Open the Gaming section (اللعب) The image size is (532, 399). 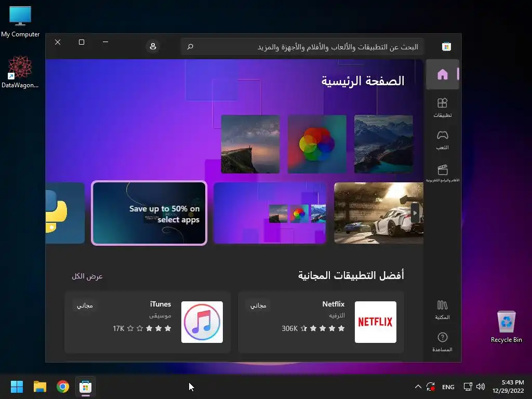443,140
